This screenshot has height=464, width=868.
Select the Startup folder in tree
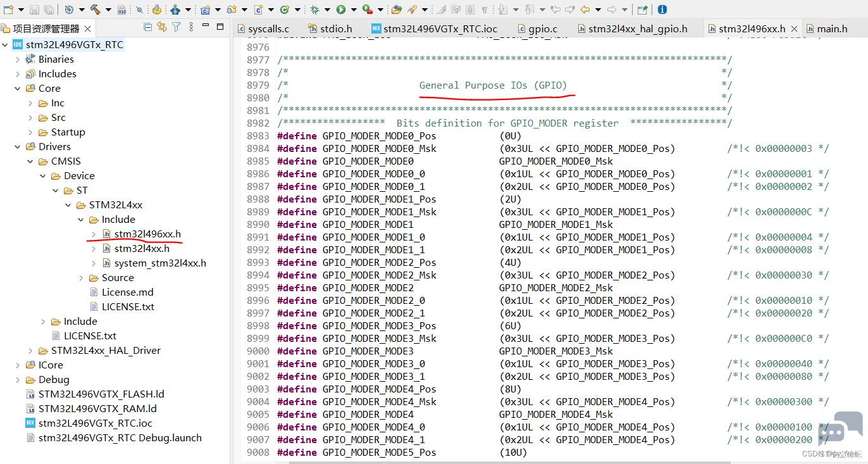pyautogui.click(x=68, y=132)
